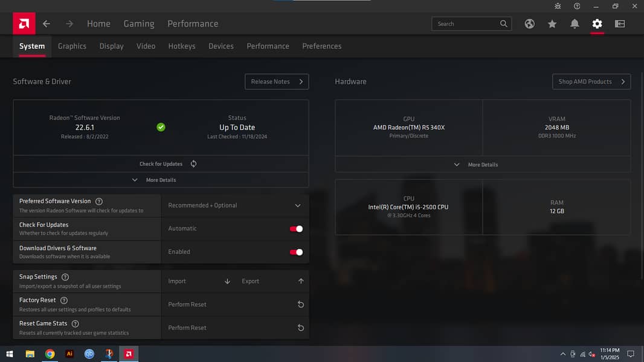
Task: Switch to the Graphics tab
Action: (72, 46)
